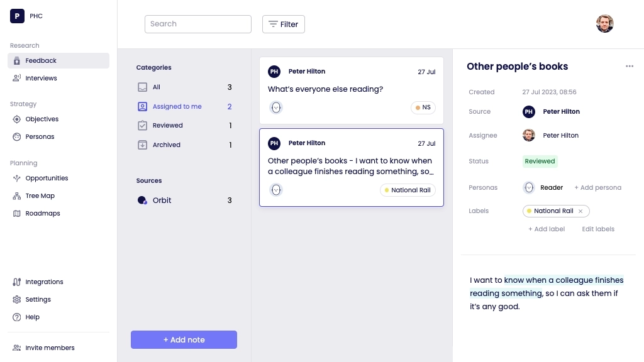Open the Objectives section
The width and height of the screenshot is (644, 362).
tap(42, 119)
